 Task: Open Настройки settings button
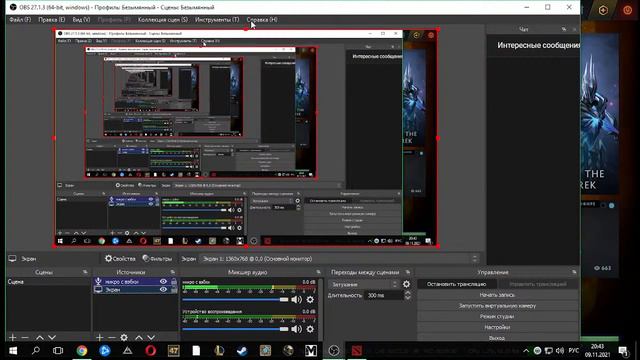pos(497,327)
